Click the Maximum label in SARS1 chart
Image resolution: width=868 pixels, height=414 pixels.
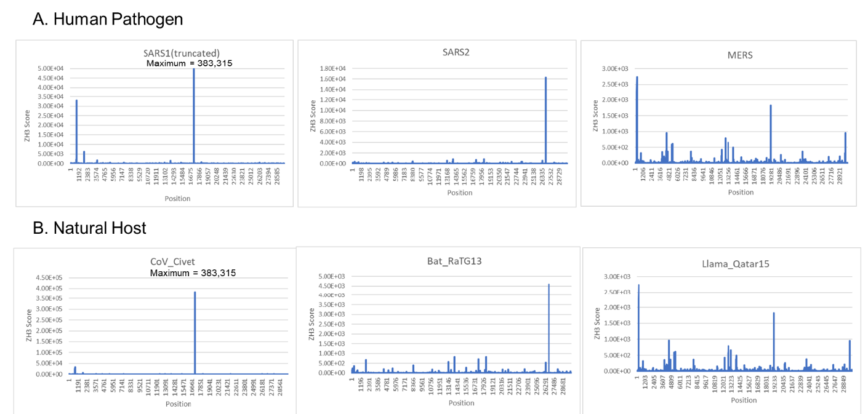190,63
